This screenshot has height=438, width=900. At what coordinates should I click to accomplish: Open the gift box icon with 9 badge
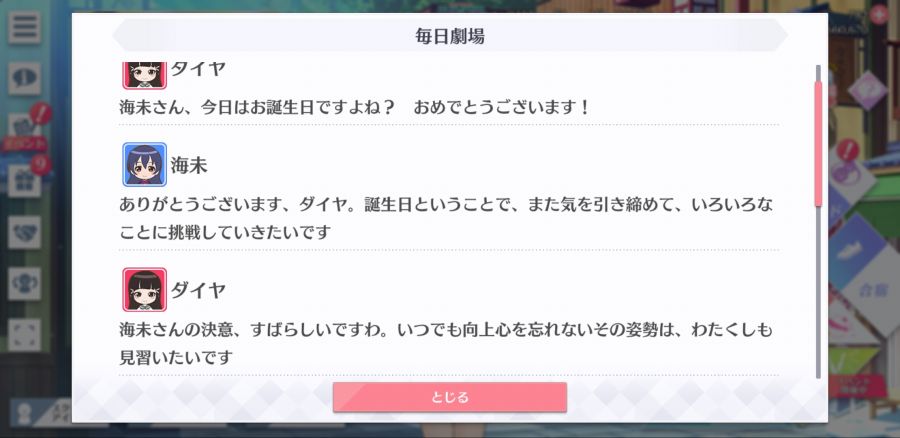pos(24,181)
